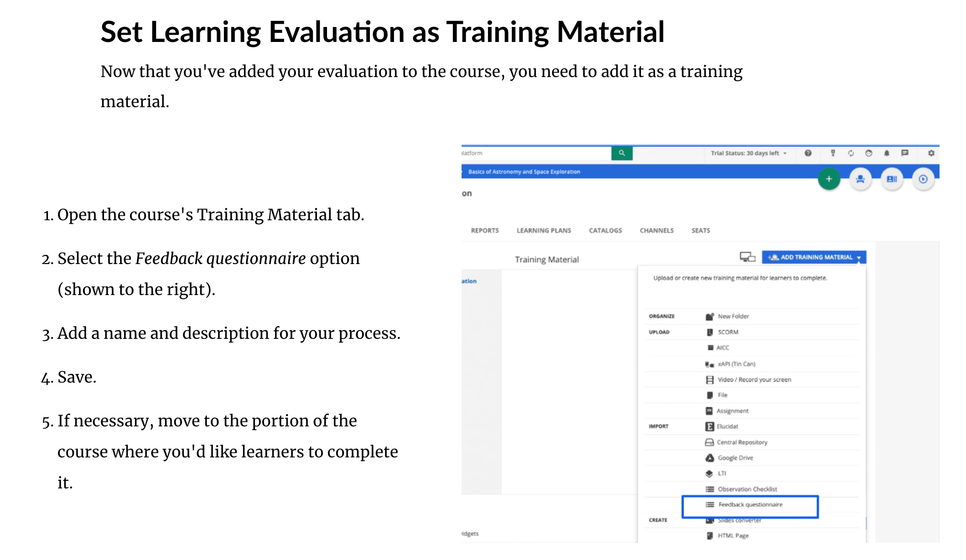Click the green plus round button
The image size is (966, 560).
coord(829,179)
